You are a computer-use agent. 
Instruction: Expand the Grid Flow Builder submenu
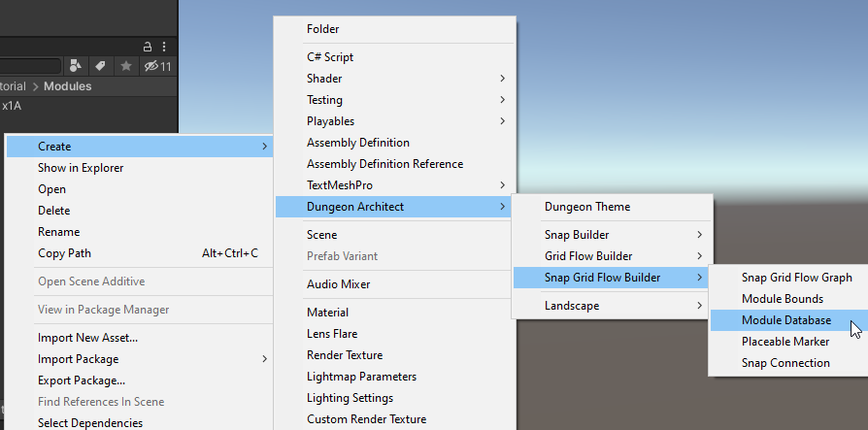pos(613,256)
